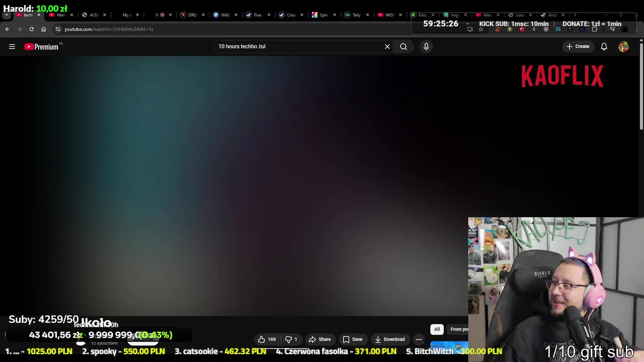Viewport: 644px width, 362px height.
Task: Open more actions three-dot menu
Action: coord(419,339)
